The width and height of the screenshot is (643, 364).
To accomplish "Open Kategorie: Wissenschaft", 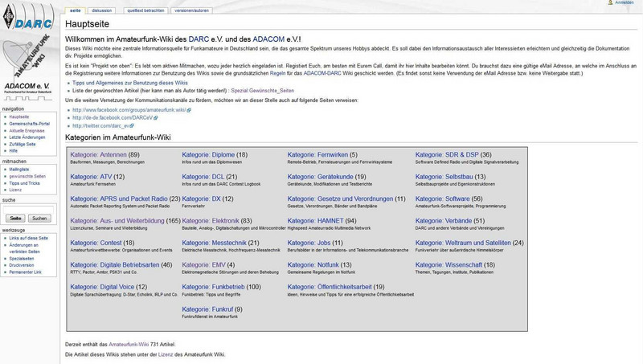I will (x=448, y=265).
